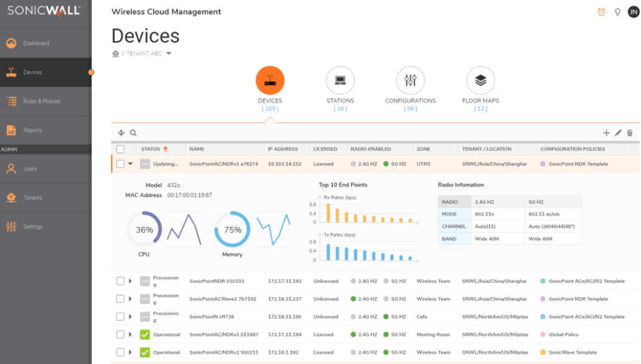Collapse the SonicPointAC/NDRv2 a76274 row
The height and width of the screenshot is (364, 641).
pyautogui.click(x=131, y=164)
